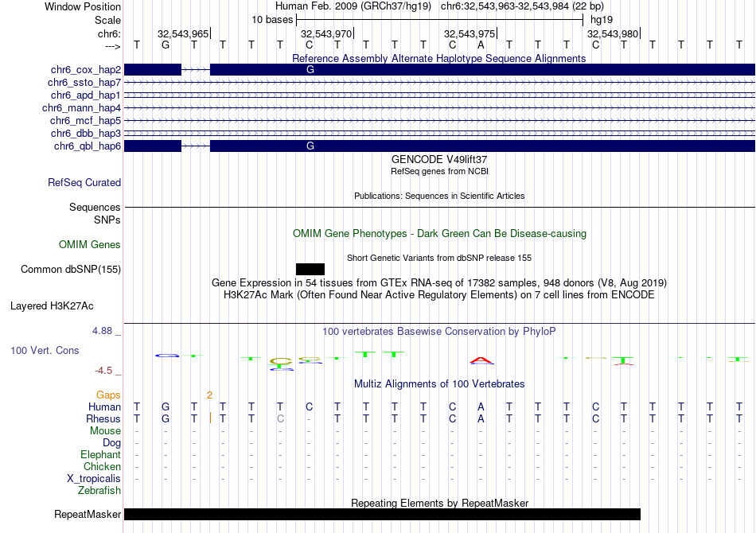Click the OMIM Genes label

coord(90,245)
